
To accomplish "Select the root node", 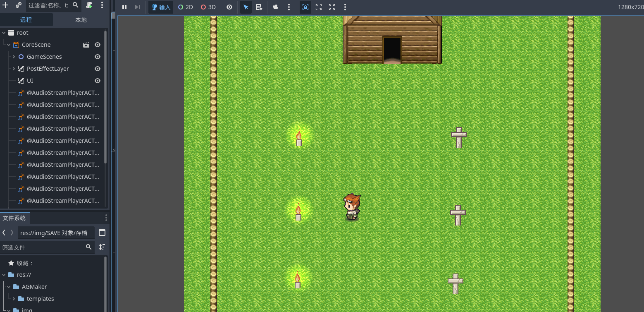I will [23, 33].
